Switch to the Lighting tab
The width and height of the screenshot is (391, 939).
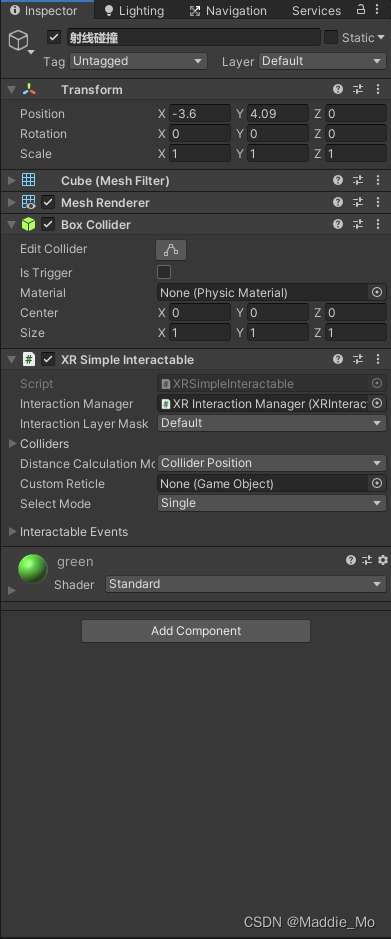134,11
